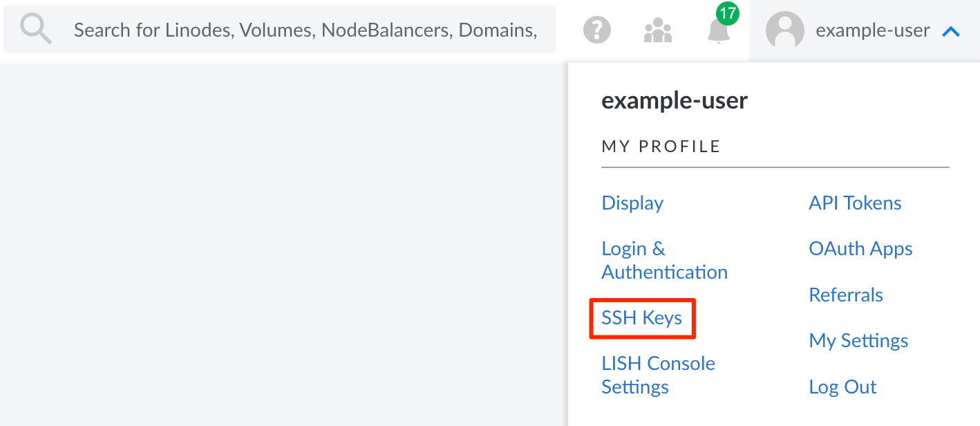980x426 pixels.
Task: Click the search magnifier icon
Action: (33, 29)
